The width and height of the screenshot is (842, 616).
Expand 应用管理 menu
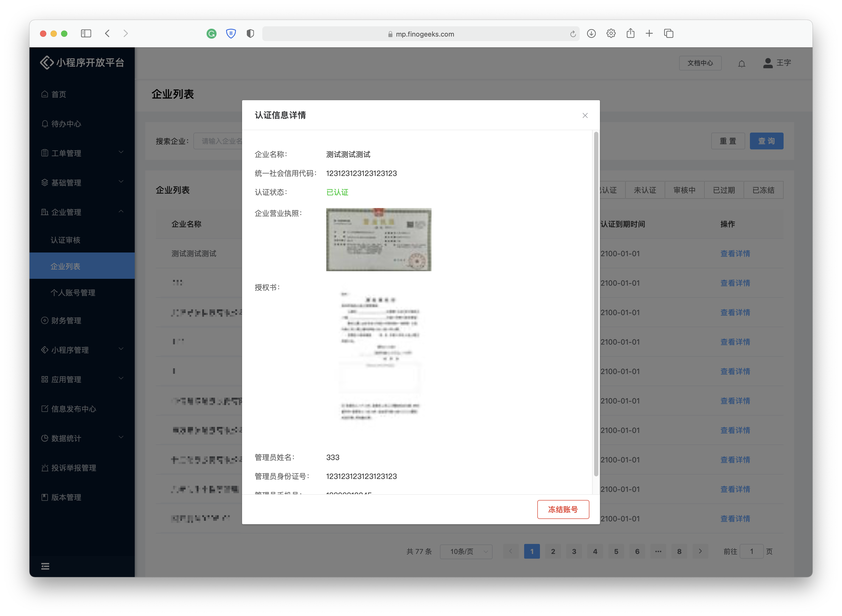82,379
